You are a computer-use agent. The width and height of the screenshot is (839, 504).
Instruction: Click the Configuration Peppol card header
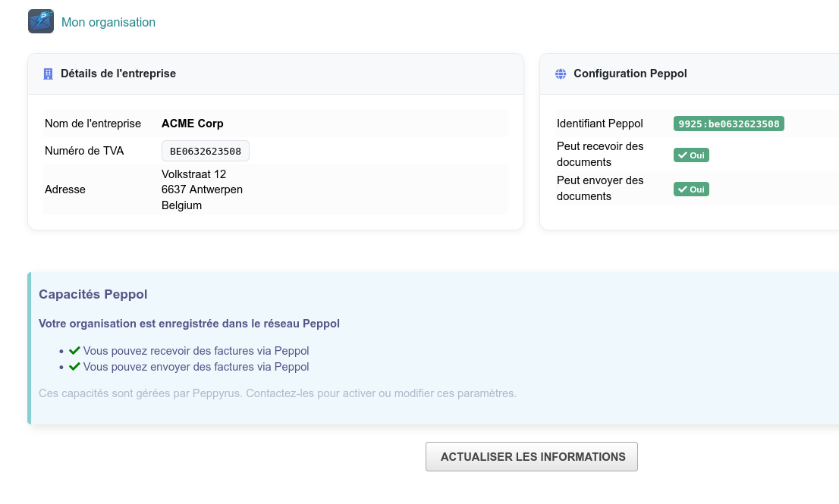690,74
